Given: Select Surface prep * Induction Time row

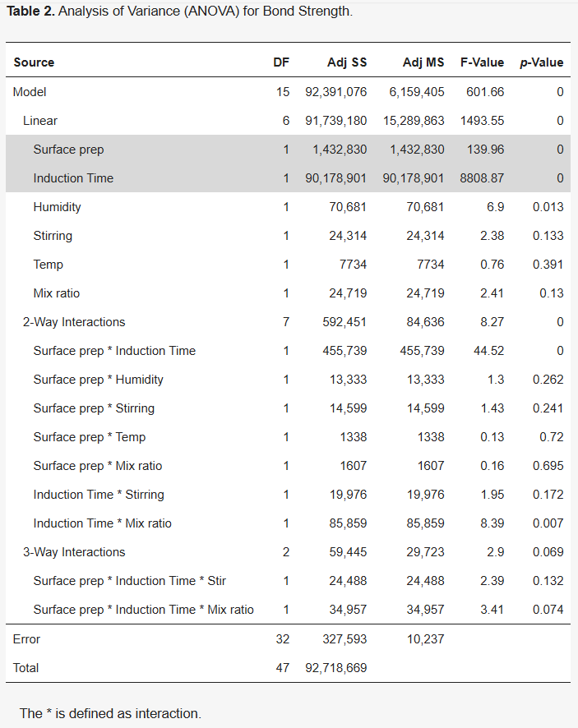Looking at the screenshot, I should pos(114,351).
